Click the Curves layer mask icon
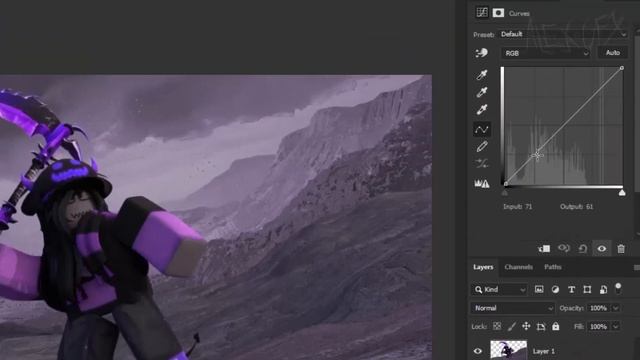Image resolution: width=640 pixels, height=360 pixels. [x=498, y=13]
